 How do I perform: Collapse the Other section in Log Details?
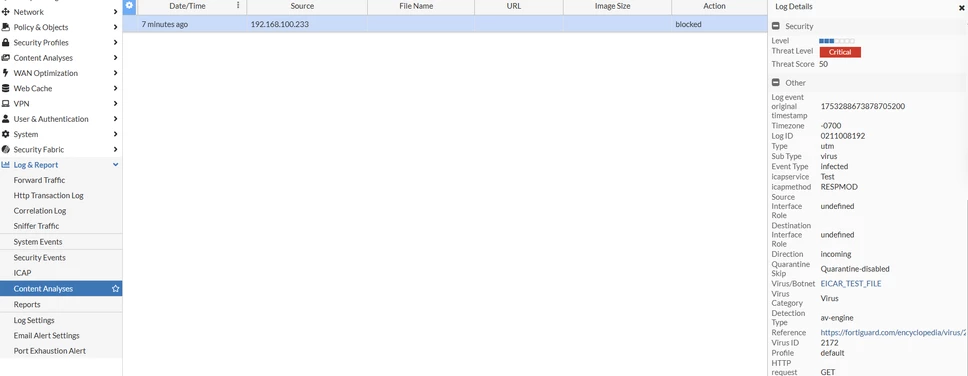(775, 82)
